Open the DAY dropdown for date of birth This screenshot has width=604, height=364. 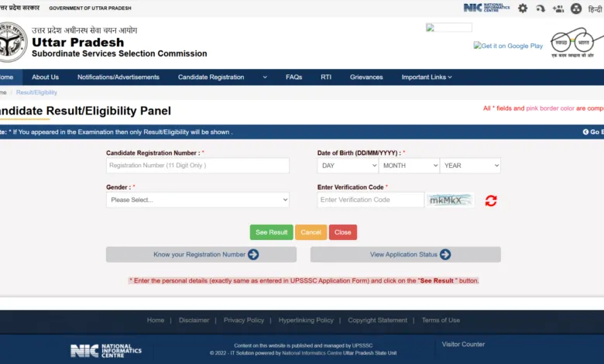(348, 166)
